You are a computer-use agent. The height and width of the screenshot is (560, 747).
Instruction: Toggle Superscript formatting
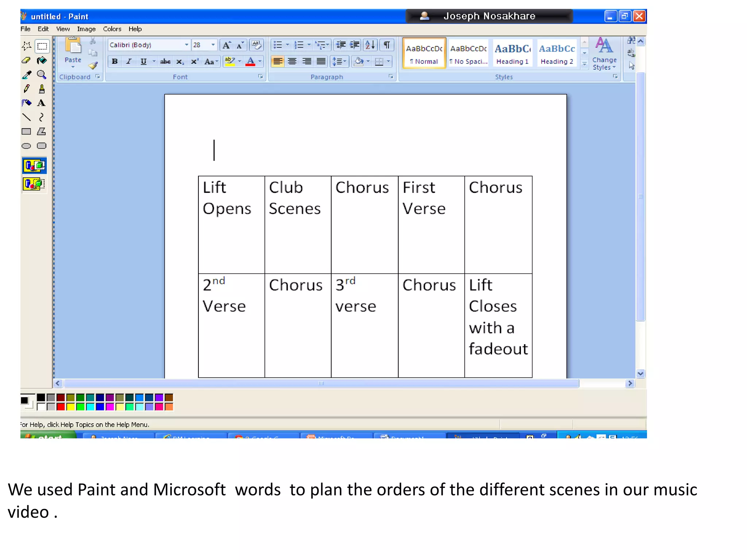coord(195,62)
